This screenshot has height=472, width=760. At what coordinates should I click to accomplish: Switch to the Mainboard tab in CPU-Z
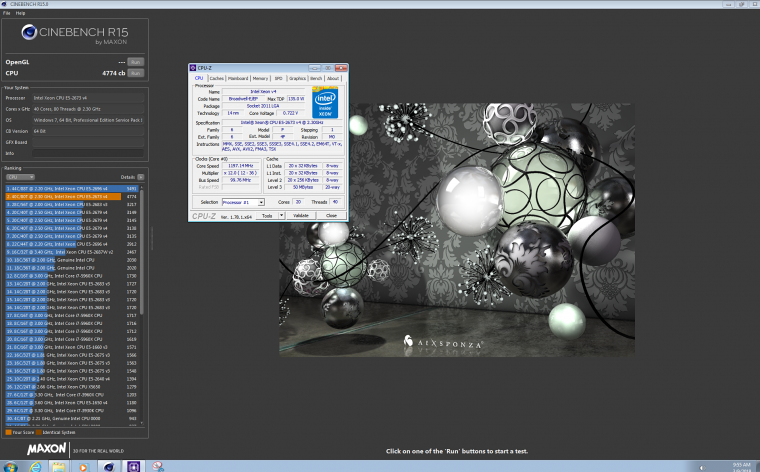(238, 79)
